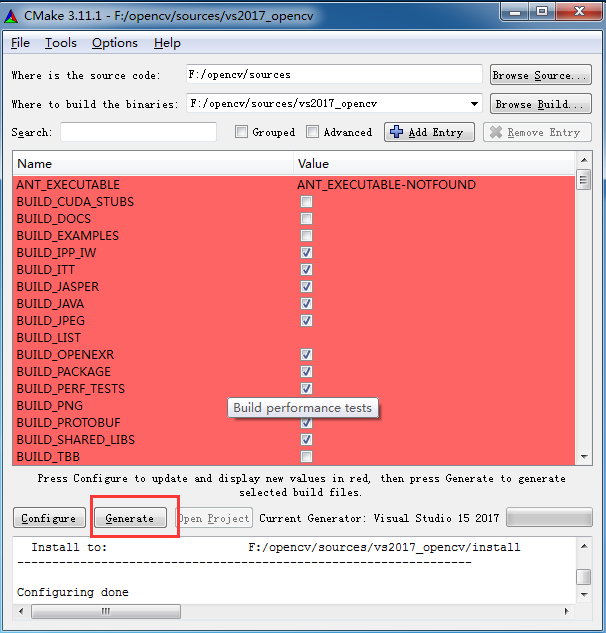Viewport: 606px width, 633px height.
Task: Click the Generate button
Action: (x=130, y=518)
